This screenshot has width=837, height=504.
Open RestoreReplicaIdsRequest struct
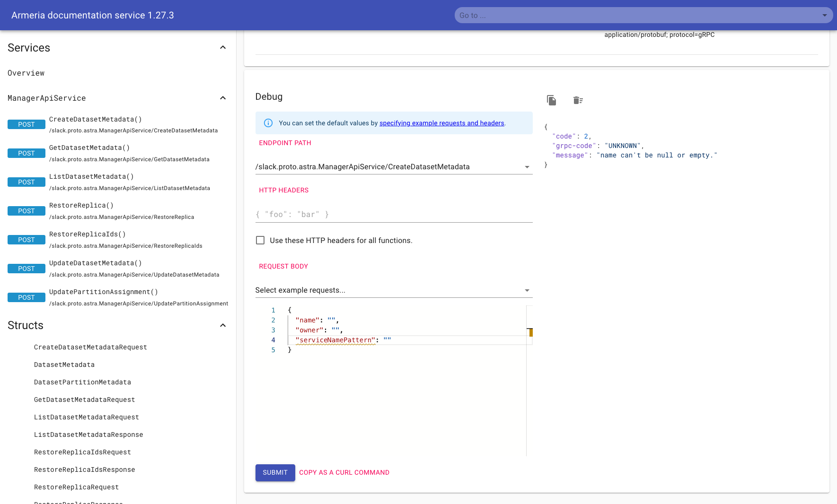[82, 452]
